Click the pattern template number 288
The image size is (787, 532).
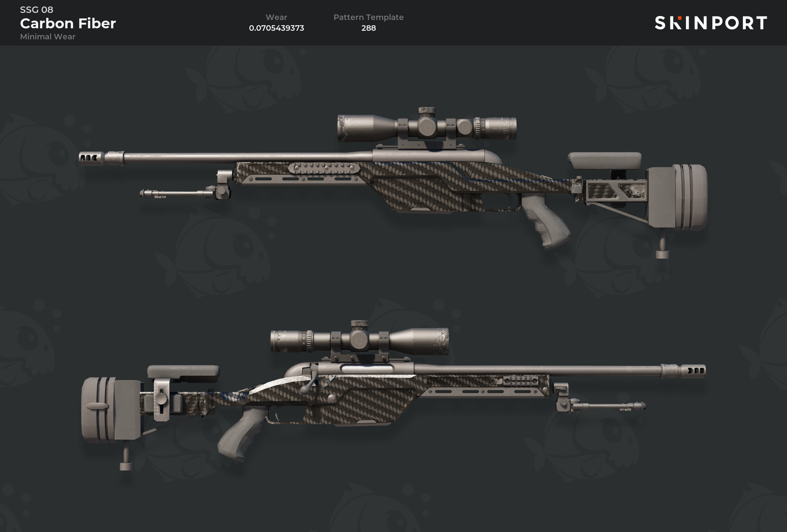point(368,28)
